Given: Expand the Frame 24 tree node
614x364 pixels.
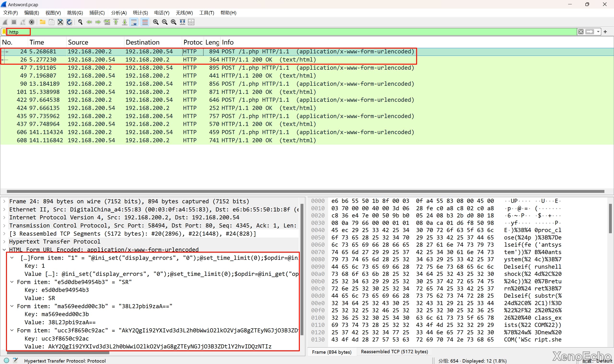Looking at the screenshot, I should (x=4, y=201).
